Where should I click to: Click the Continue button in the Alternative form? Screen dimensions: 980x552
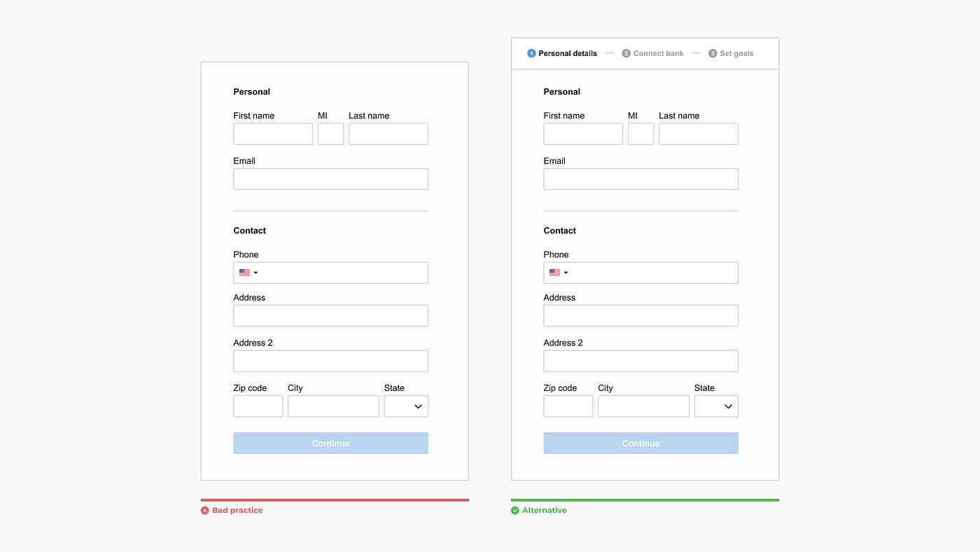point(640,443)
